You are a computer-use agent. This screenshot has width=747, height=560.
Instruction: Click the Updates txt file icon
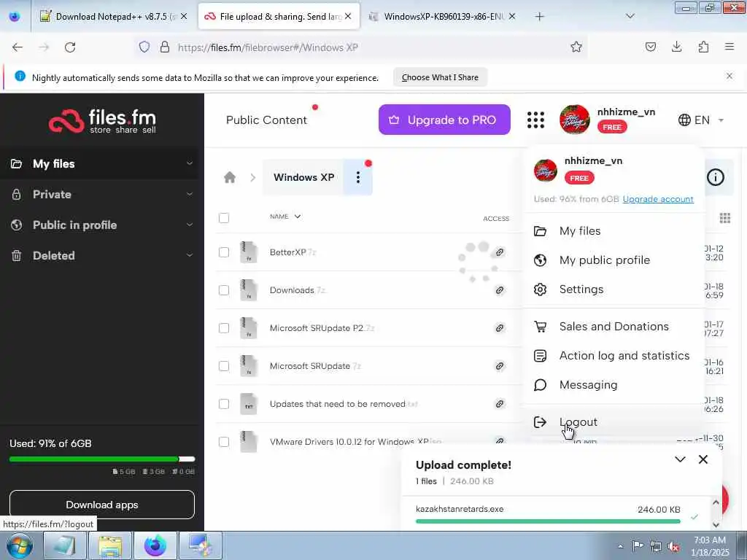(248, 404)
